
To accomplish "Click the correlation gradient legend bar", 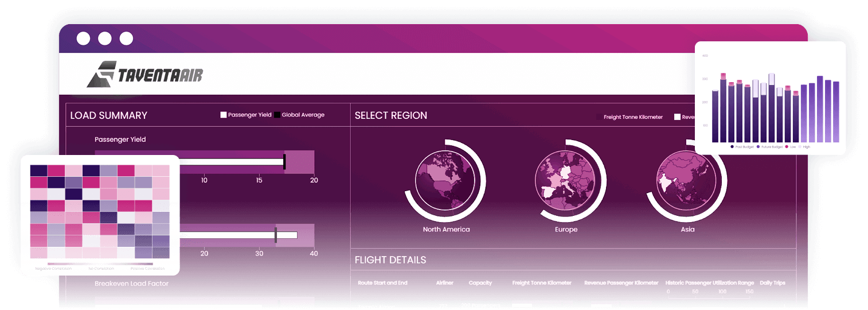I will 100,264.
